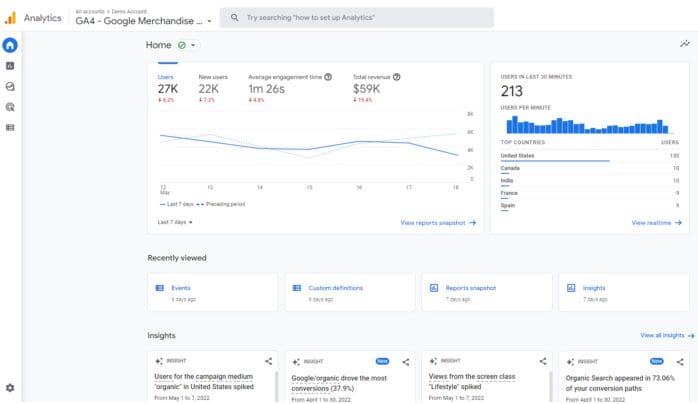
Task: Click the Insights card chart icon
Action: click(571, 288)
